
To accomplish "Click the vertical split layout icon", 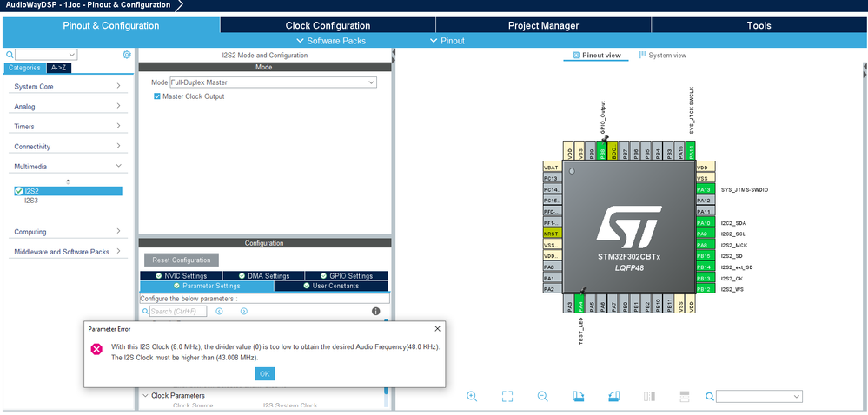I will [x=649, y=396].
